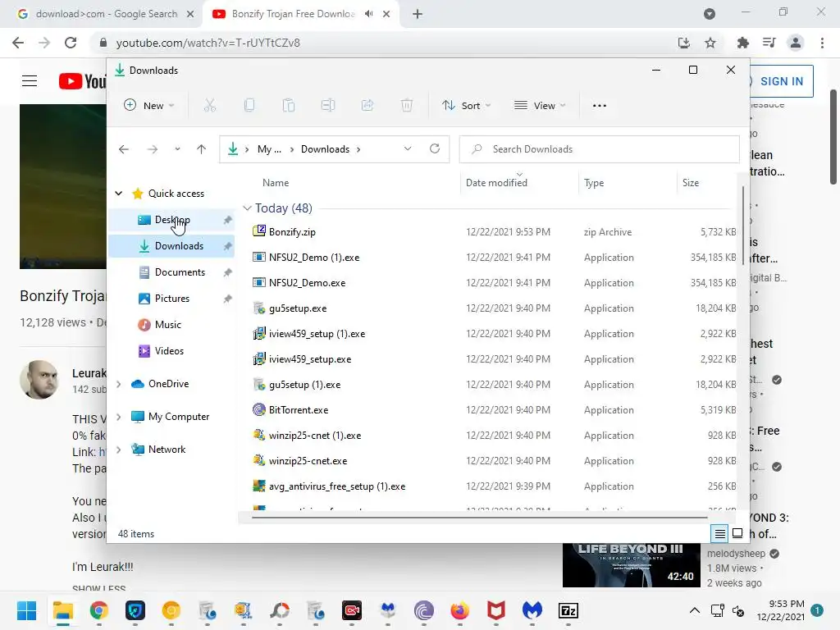The width and height of the screenshot is (840, 630).
Task: Open Firefox from the taskbar
Action: tap(459, 610)
